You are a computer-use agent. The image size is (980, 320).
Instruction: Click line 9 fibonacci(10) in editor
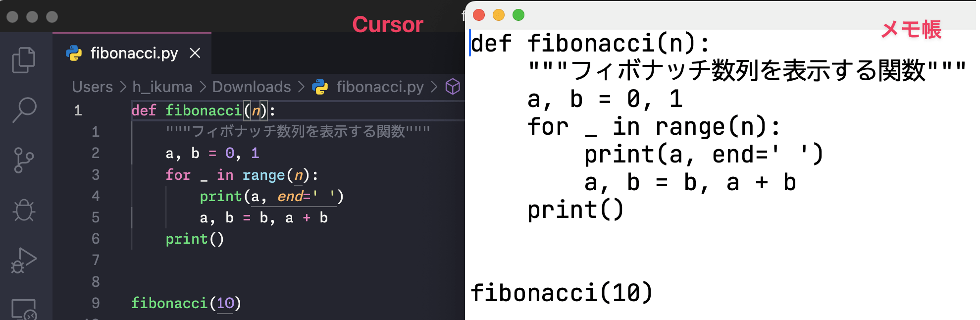pos(186,303)
